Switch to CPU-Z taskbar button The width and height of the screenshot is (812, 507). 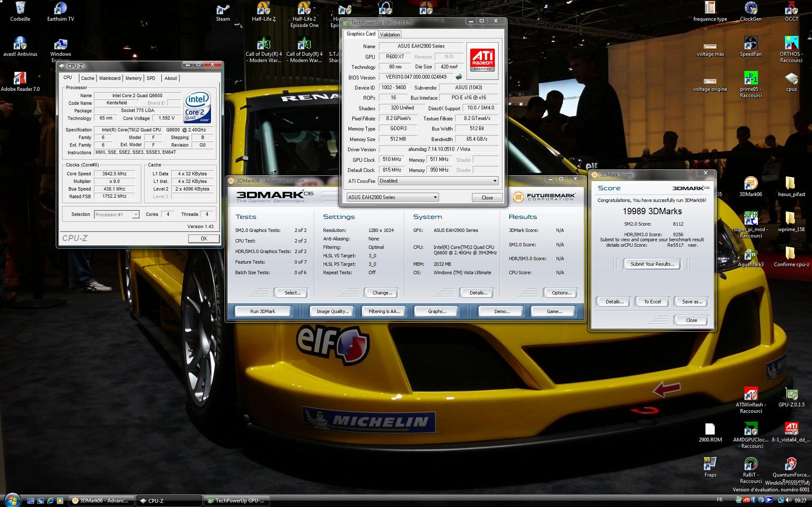[169, 501]
